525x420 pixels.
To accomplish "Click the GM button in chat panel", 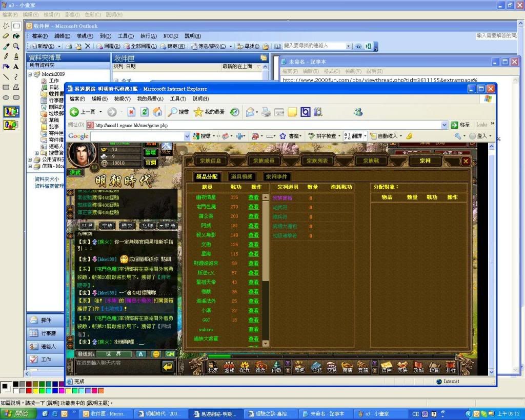I will pos(170,354).
